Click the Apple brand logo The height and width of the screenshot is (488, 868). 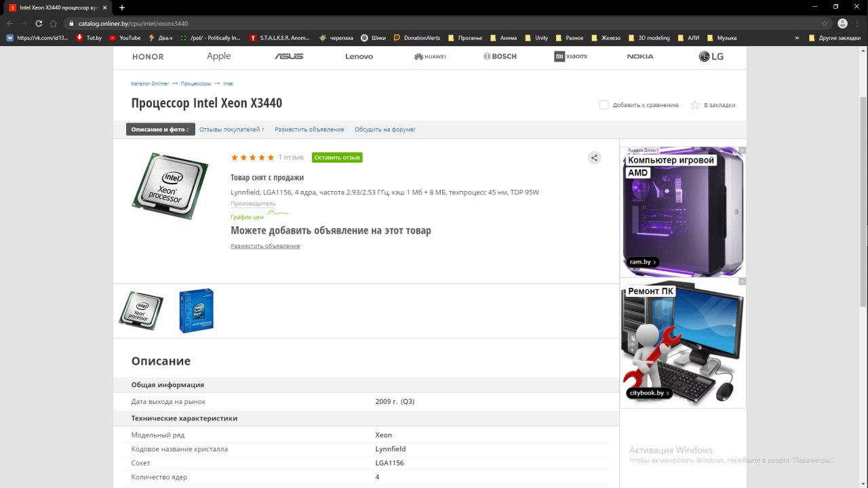(x=218, y=56)
